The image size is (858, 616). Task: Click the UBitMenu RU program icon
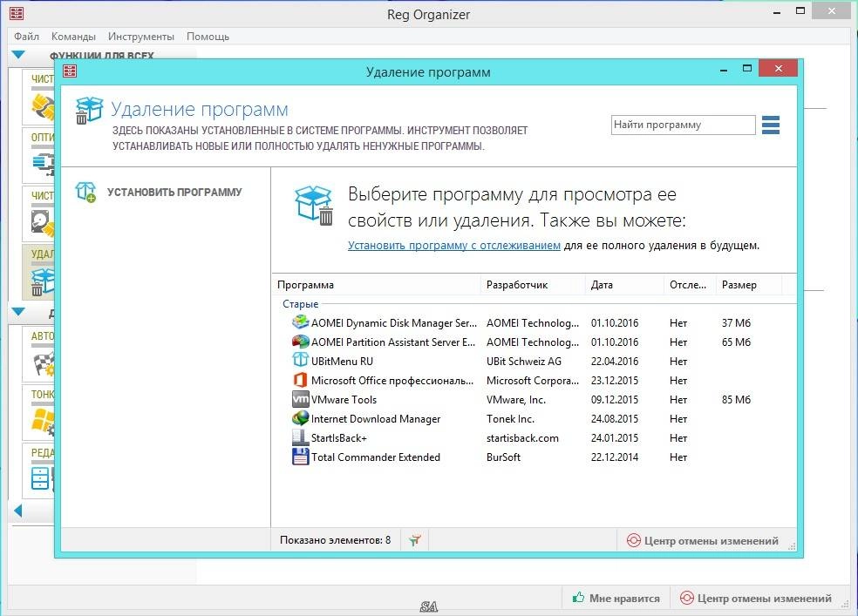301,361
